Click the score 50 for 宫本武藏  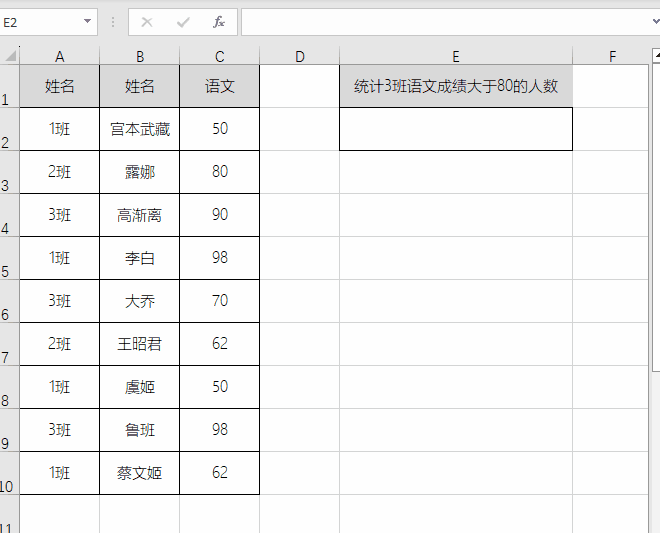(x=219, y=129)
